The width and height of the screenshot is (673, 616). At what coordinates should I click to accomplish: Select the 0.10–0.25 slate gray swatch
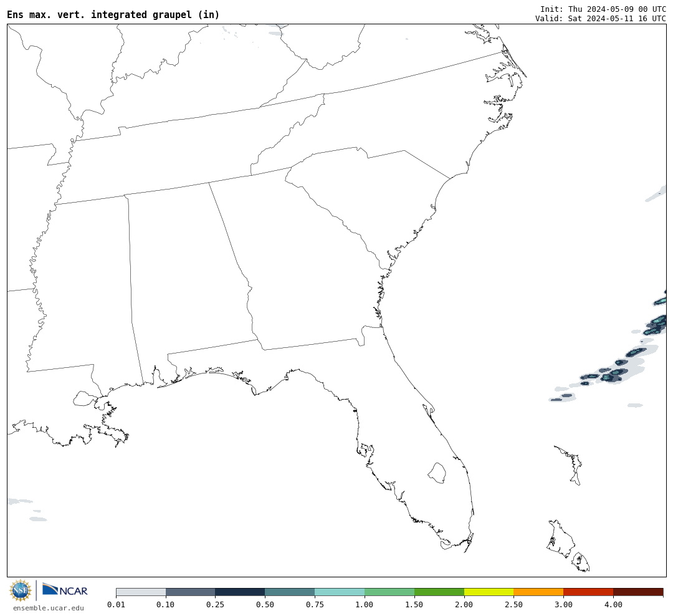click(191, 592)
